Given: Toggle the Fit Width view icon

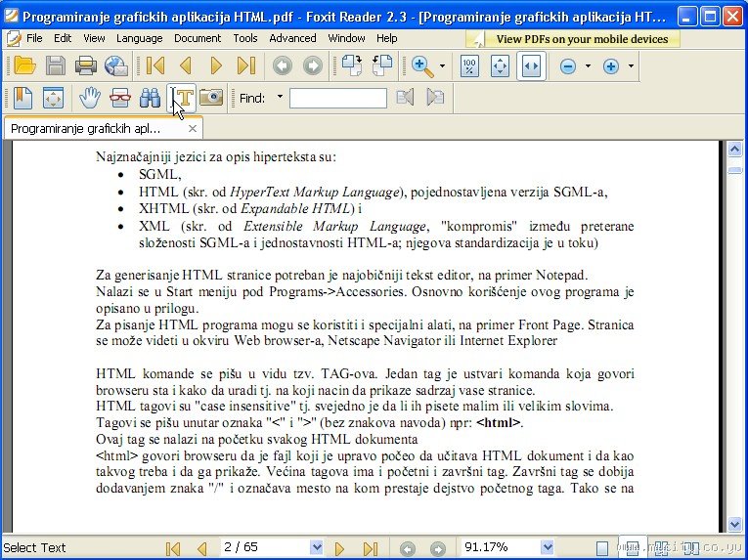Looking at the screenshot, I should 531,66.
